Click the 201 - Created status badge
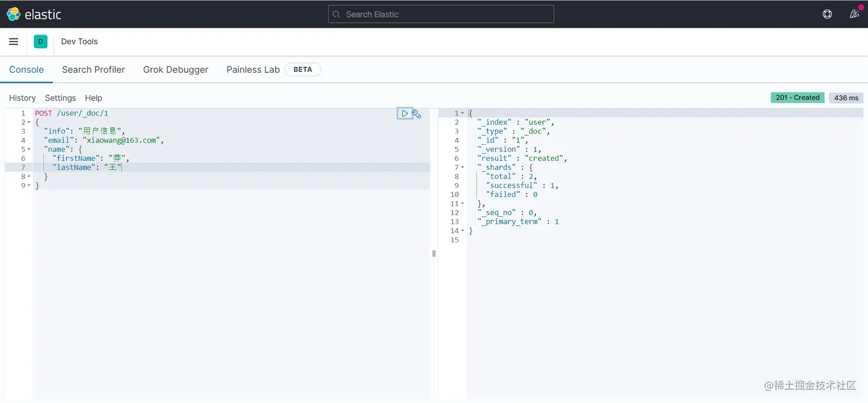 (797, 98)
